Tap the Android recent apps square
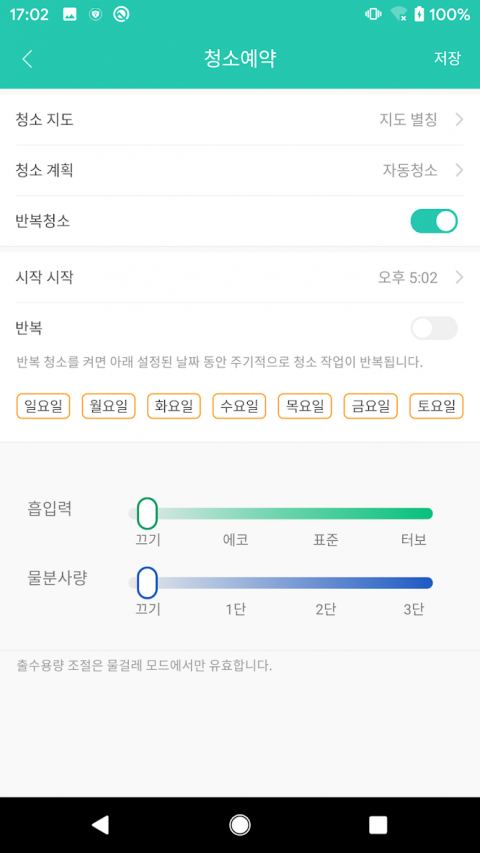The image size is (480, 853). pyautogui.click(x=378, y=825)
